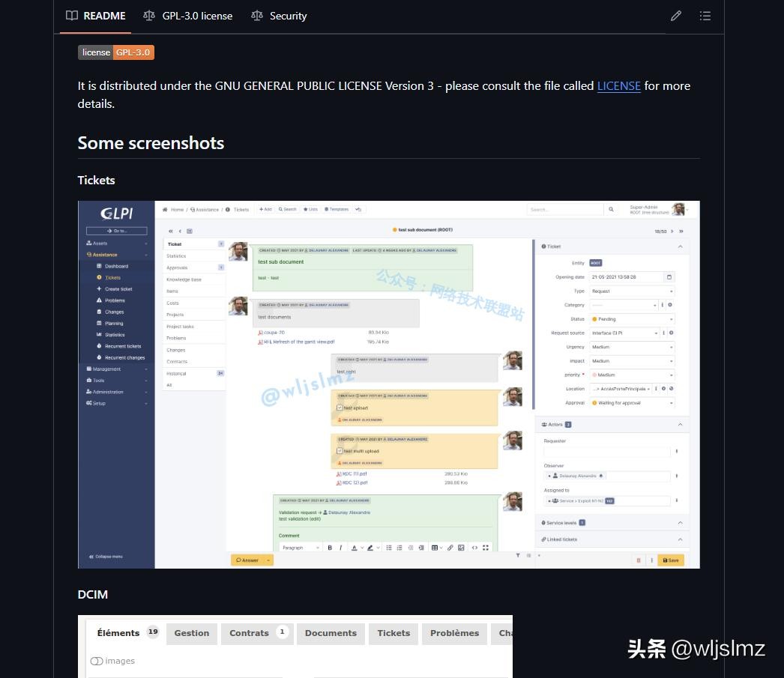Select the Gestion tab
The width and height of the screenshot is (784, 678).
(191, 633)
